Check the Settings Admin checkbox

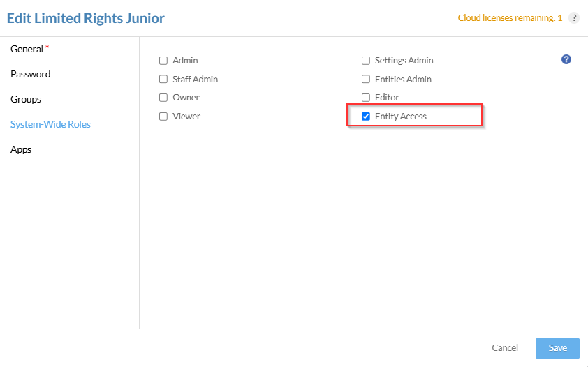365,61
